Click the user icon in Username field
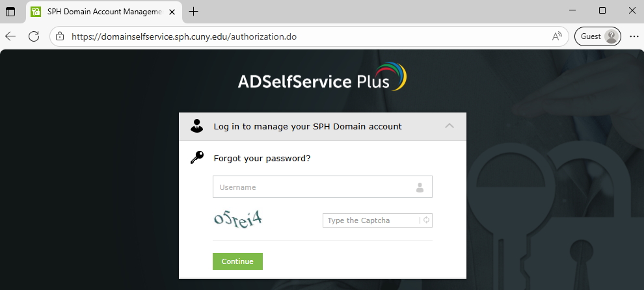This screenshot has height=290, width=644. (420, 187)
